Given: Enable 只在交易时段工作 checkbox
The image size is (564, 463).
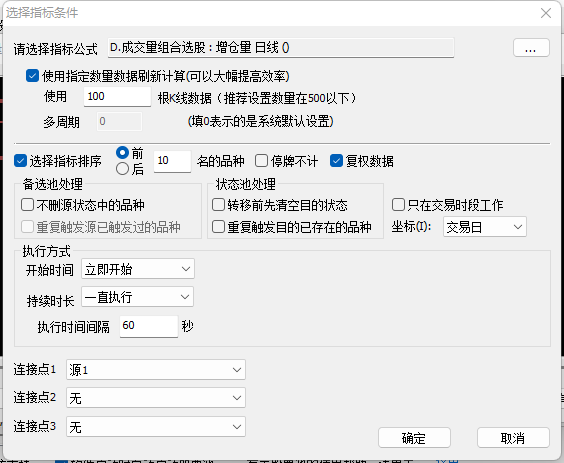Looking at the screenshot, I should [398, 205].
